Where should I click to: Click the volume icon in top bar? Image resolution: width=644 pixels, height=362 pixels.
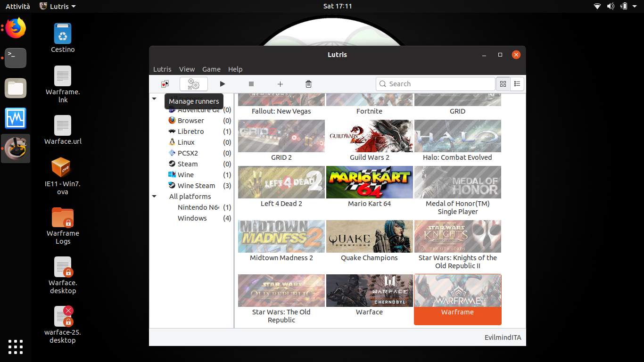pos(611,6)
